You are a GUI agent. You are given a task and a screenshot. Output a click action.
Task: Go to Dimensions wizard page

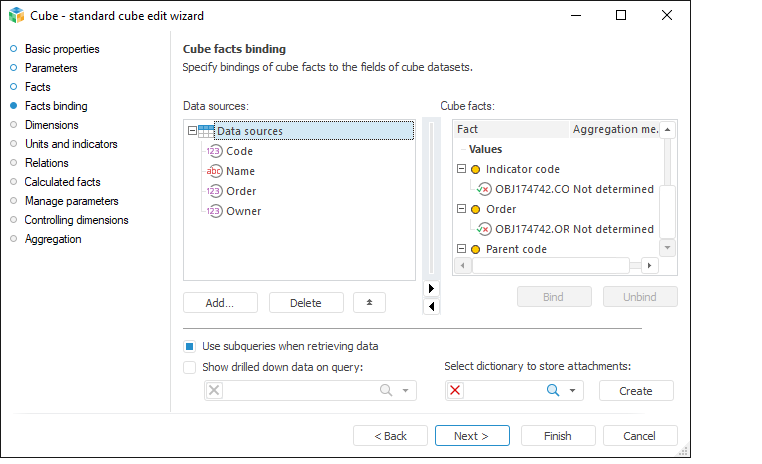click(x=51, y=125)
